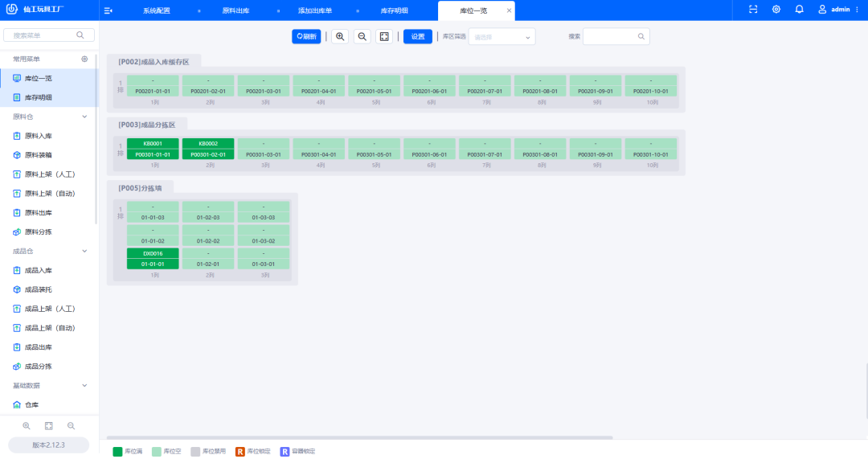Click the gear icon beside 常用菜单
Viewport: 868px width, 459px height.
[x=84, y=59]
